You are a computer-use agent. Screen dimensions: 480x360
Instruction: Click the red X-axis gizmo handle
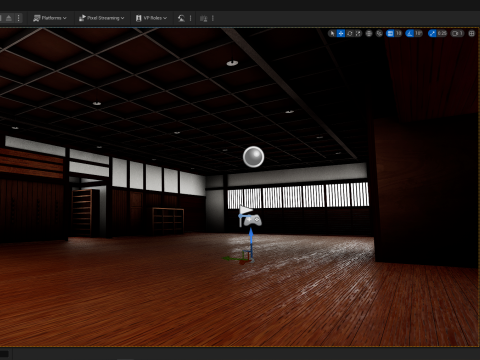click(243, 262)
